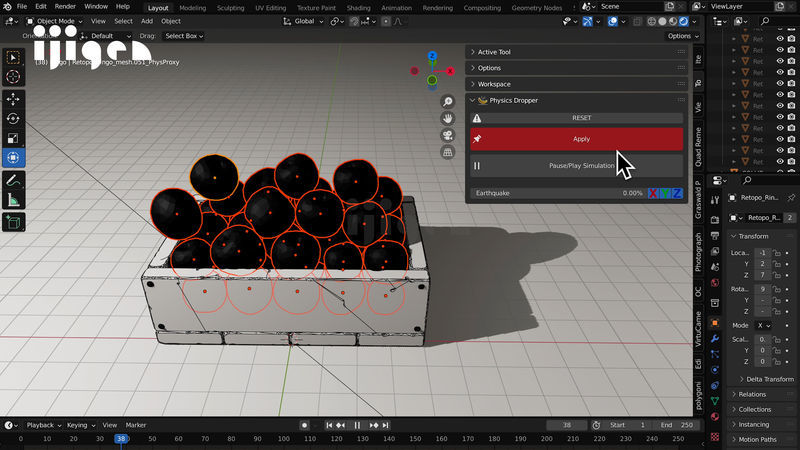This screenshot has width=800, height=450.
Task: Toggle snapping magnet
Action: pyautogui.click(x=354, y=21)
